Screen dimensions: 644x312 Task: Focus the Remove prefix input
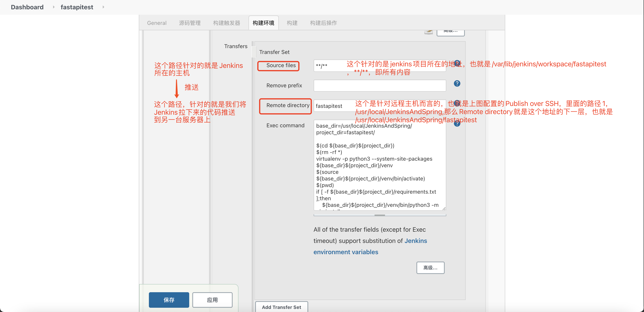(x=380, y=86)
